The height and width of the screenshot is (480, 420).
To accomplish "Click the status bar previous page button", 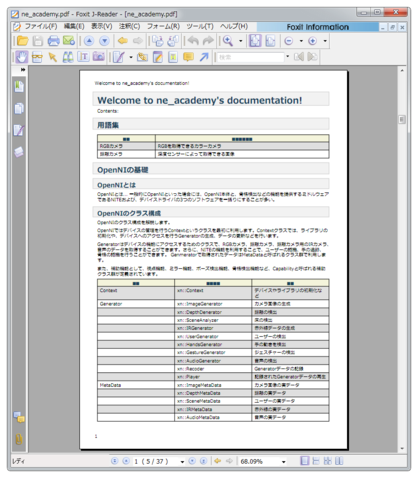I will 126,461.
